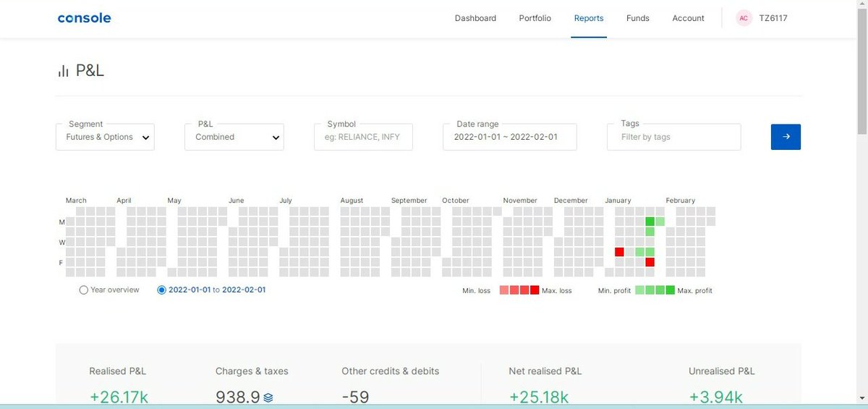Open user menu TZ6117
The height and width of the screenshot is (409, 868).
click(x=773, y=18)
